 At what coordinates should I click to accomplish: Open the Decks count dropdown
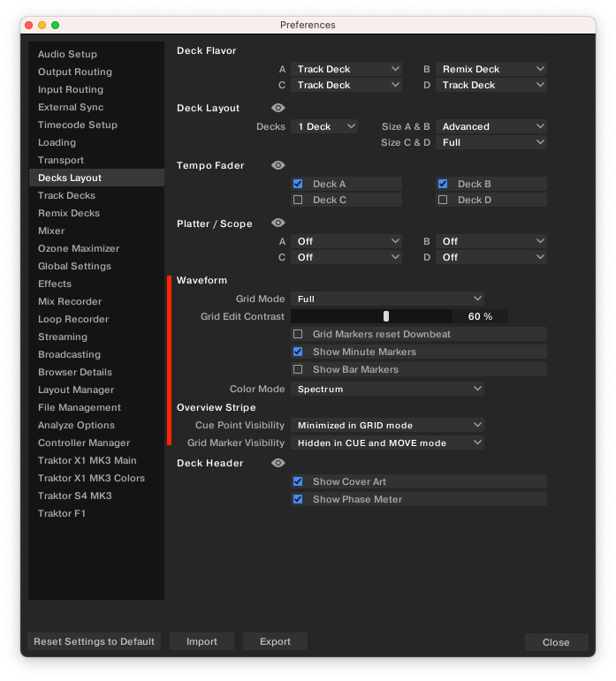click(x=324, y=126)
